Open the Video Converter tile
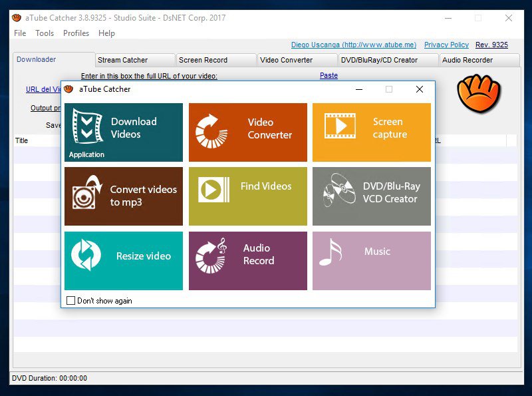The width and height of the screenshot is (532, 396). [x=248, y=132]
